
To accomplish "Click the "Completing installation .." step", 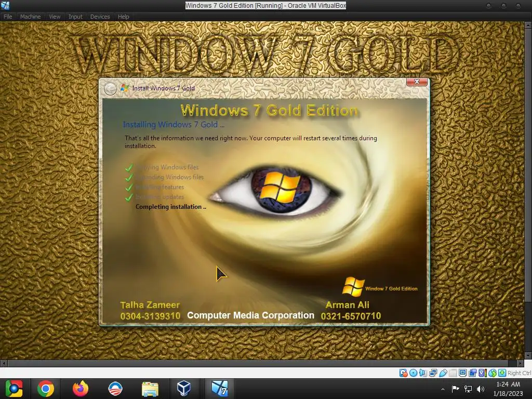I will [x=170, y=207].
